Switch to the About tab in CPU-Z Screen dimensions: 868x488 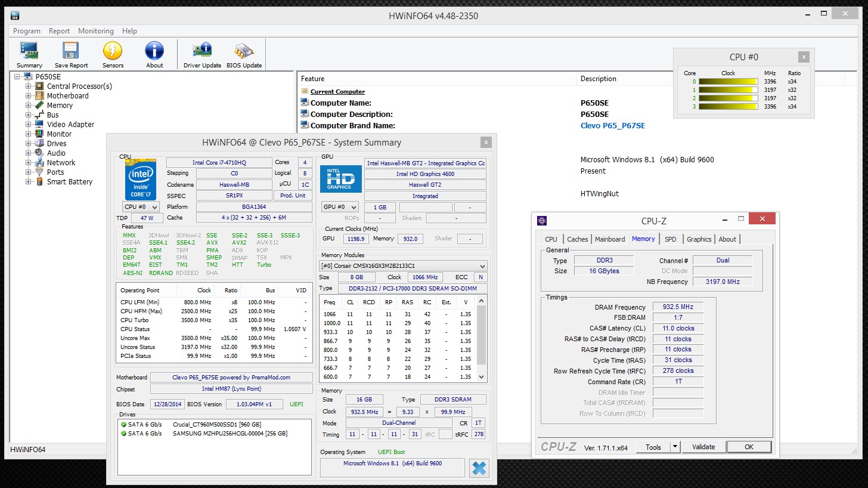click(x=727, y=239)
